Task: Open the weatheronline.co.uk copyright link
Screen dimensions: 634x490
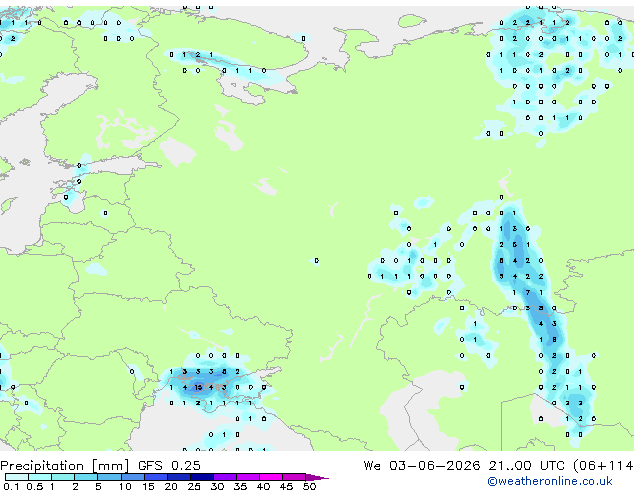Action: [x=550, y=481]
